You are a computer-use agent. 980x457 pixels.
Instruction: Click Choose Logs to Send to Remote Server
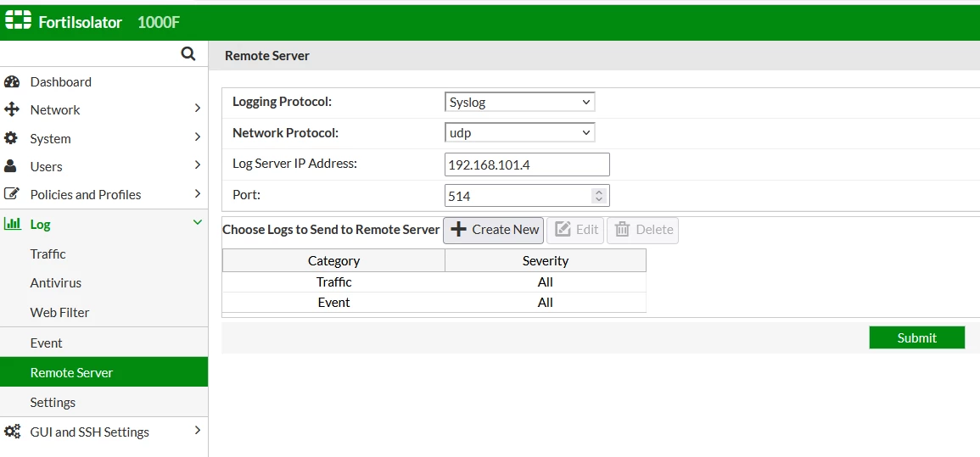tap(331, 230)
